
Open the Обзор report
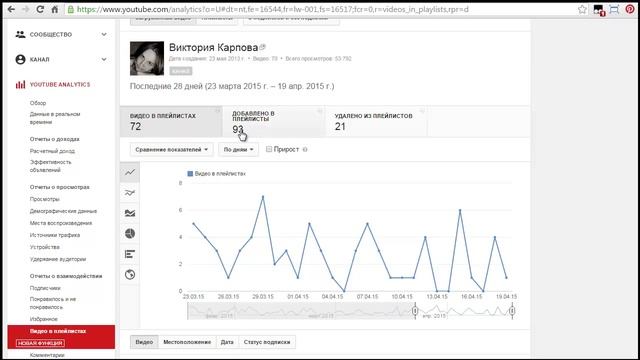38,103
